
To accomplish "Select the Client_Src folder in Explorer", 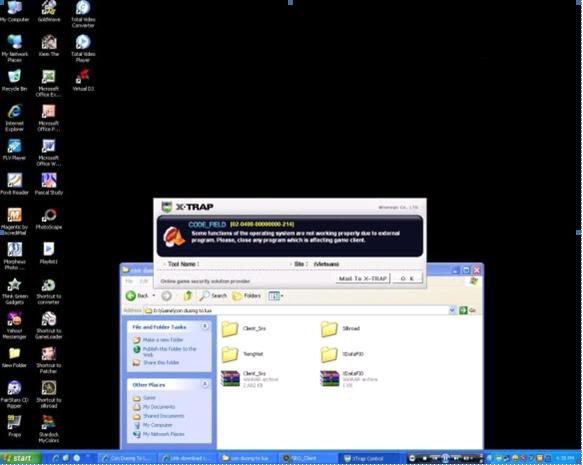I will (244, 329).
